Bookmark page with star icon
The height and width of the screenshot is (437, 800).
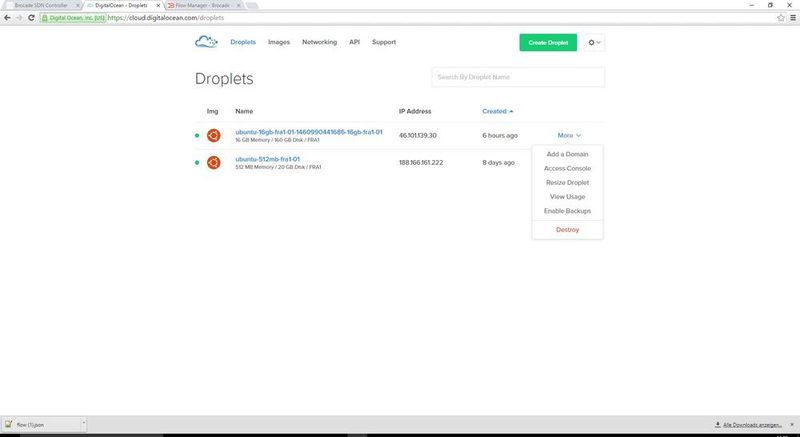[781, 18]
